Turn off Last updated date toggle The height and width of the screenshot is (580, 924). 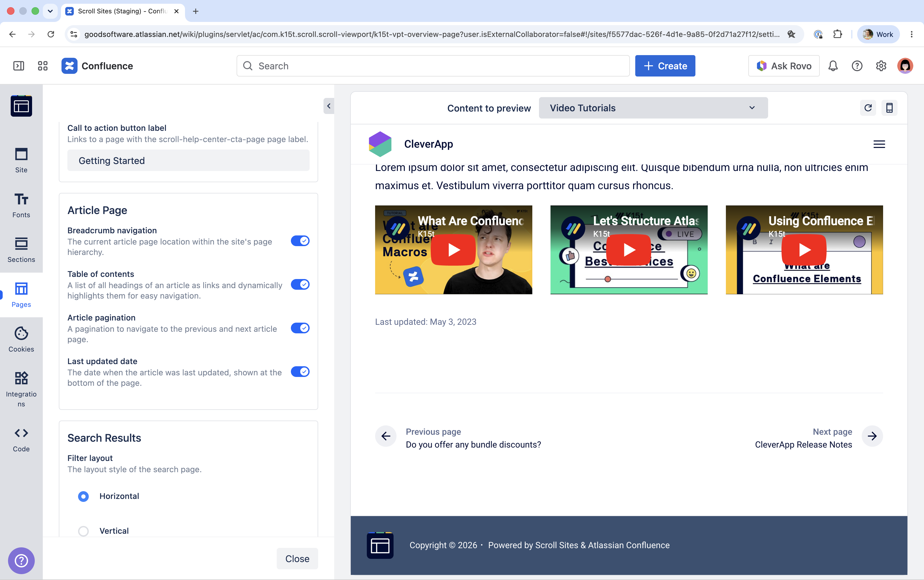(300, 372)
